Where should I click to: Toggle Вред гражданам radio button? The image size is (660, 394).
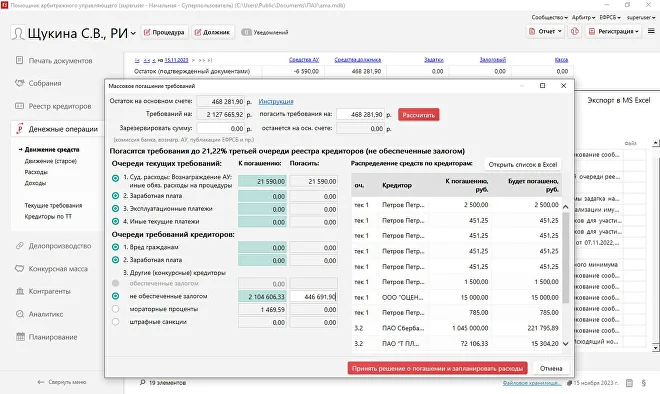115,247
